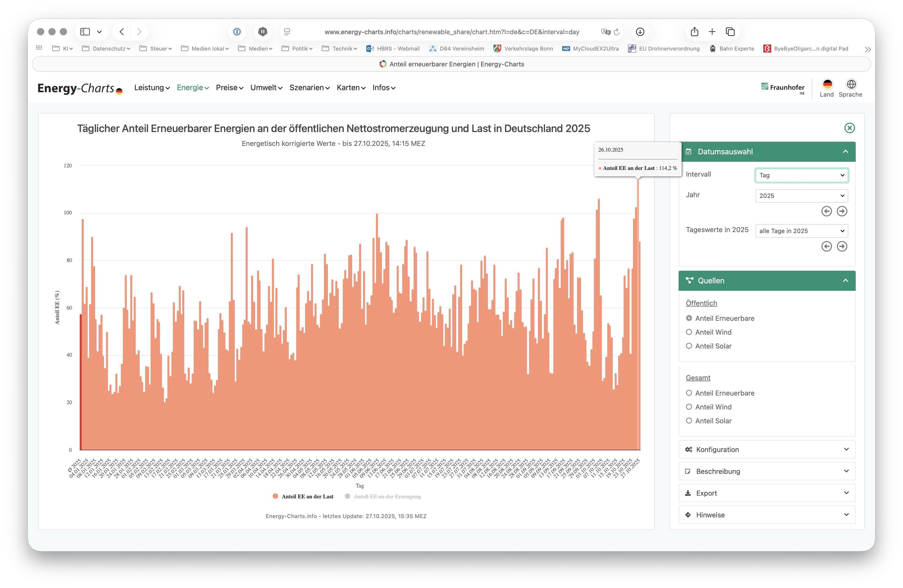Select Anteil Erneuerbare under Gesamt
The width and height of the screenshot is (903, 588).
point(689,393)
